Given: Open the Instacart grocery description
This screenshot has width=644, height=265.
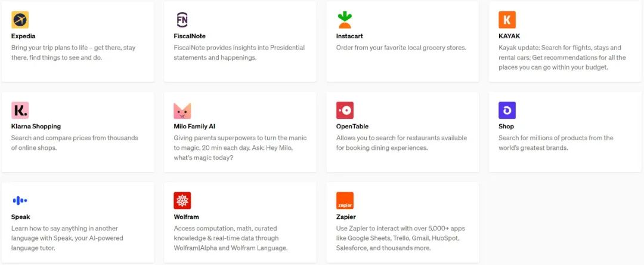Looking at the screenshot, I should click(401, 48).
